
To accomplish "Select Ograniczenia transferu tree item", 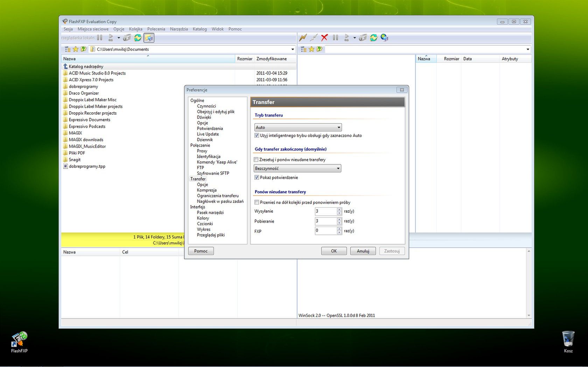I will pyautogui.click(x=218, y=196).
